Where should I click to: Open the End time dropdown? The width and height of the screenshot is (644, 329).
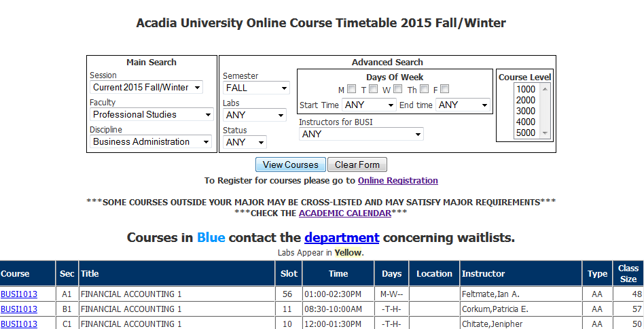(463, 105)
